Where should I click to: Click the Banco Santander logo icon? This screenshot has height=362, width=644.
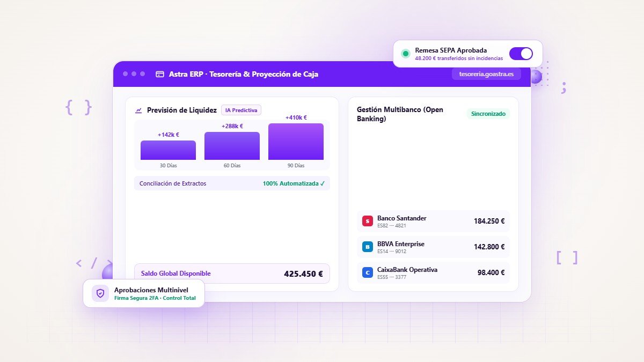[368, 221]
